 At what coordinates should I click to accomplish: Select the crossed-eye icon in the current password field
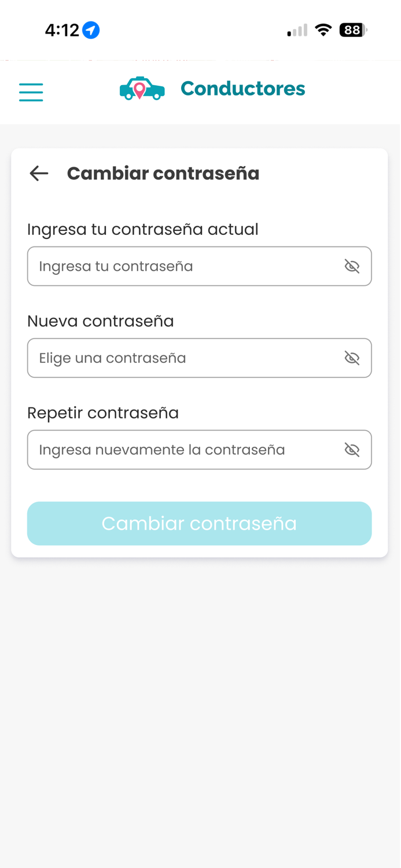(352, 266)
